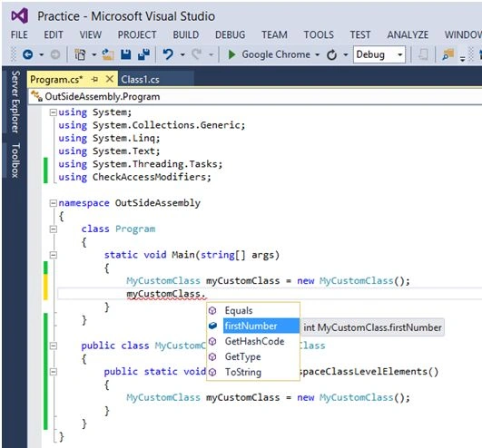Click the Refresh browser icon in toolbar
482x448 pixels.
(x=331, y=55)
